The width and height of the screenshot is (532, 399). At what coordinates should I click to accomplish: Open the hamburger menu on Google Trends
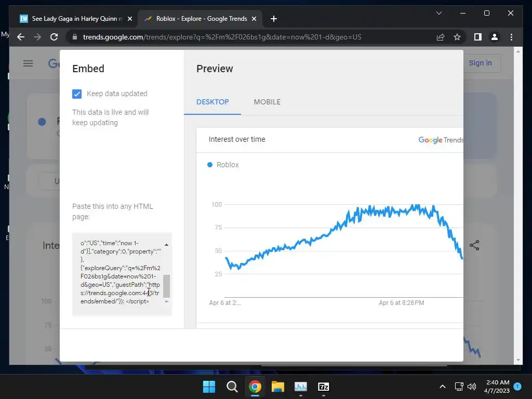point(28,63)
